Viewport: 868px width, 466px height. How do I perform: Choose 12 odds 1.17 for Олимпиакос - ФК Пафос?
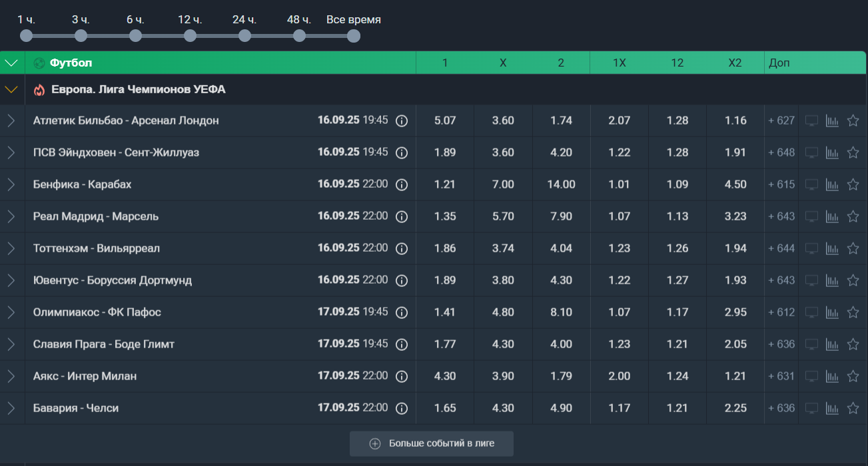pyautogui.click(x=677, y=312)
